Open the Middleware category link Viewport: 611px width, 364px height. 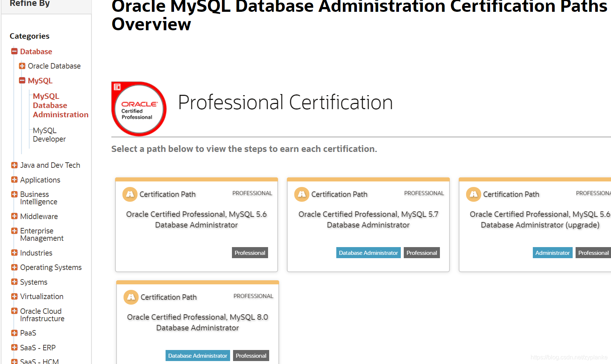[39, 216]
